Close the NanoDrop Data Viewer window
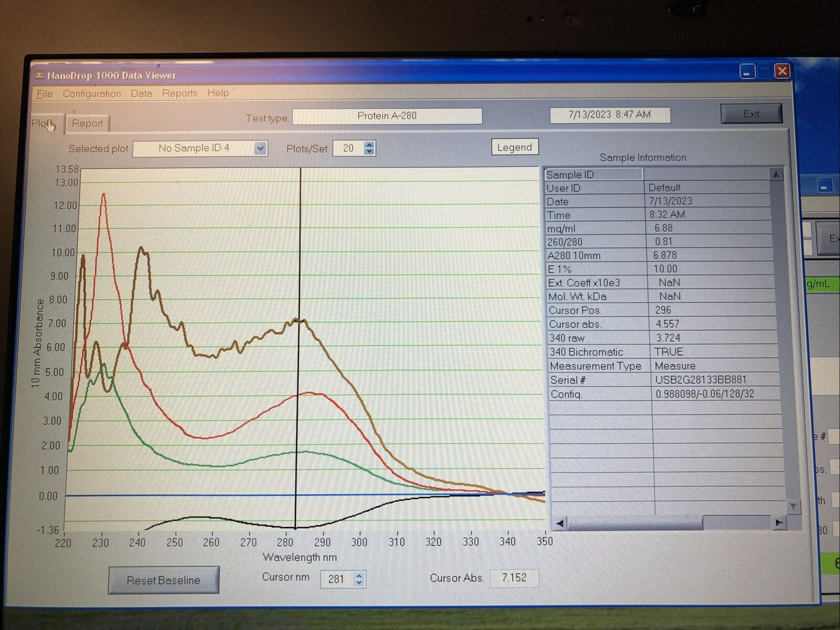Viewport: 840px width, 630px height. pyautogui.click(x=782, y=71)
